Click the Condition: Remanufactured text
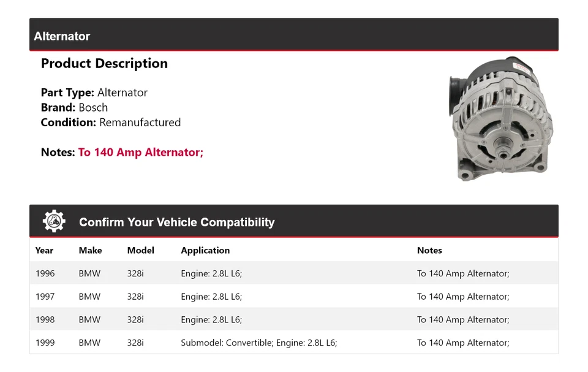The image size is (588, 372). click(111, 122)
